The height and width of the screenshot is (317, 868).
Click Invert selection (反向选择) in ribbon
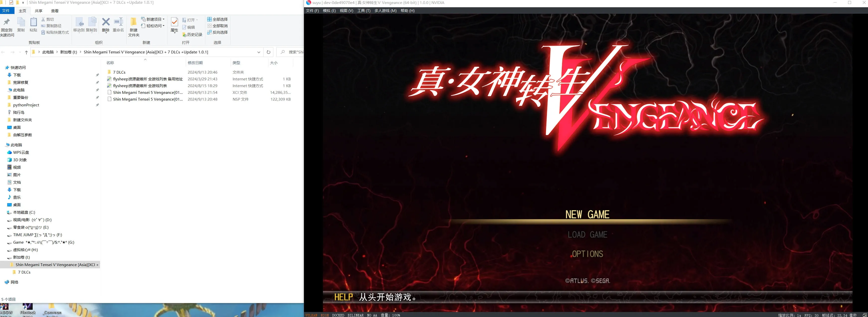pos(217,32)
